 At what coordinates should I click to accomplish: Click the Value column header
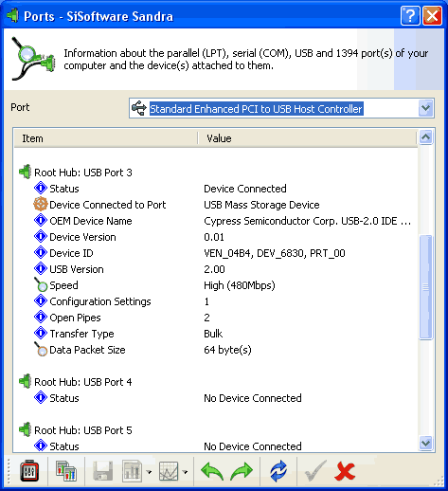(x=308, y=138)
